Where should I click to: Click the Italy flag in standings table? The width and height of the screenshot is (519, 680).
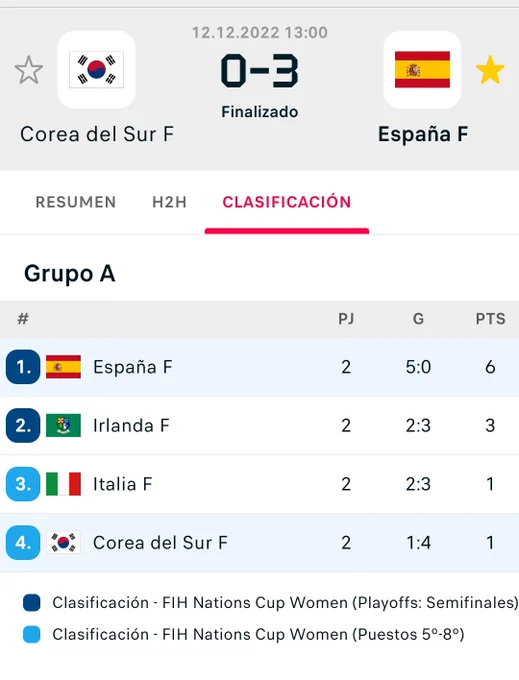point(63,484)
